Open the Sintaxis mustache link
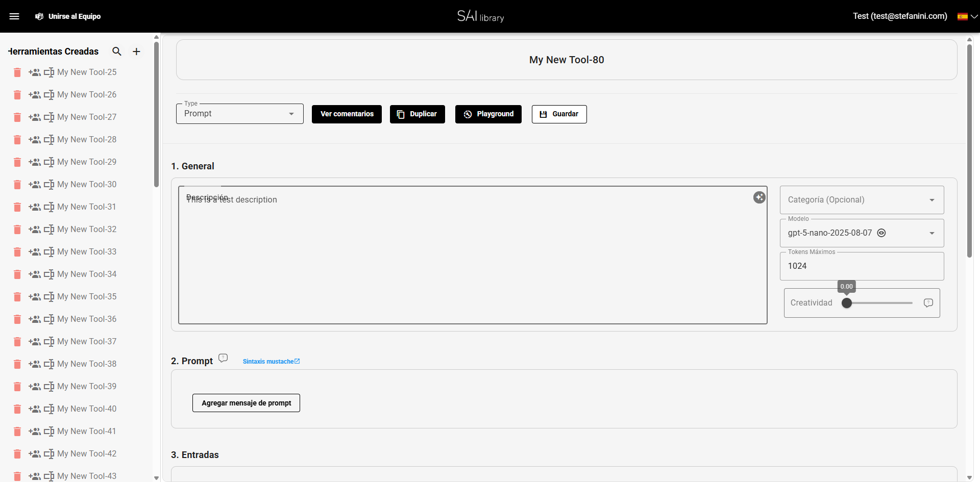 pos(271,362)
